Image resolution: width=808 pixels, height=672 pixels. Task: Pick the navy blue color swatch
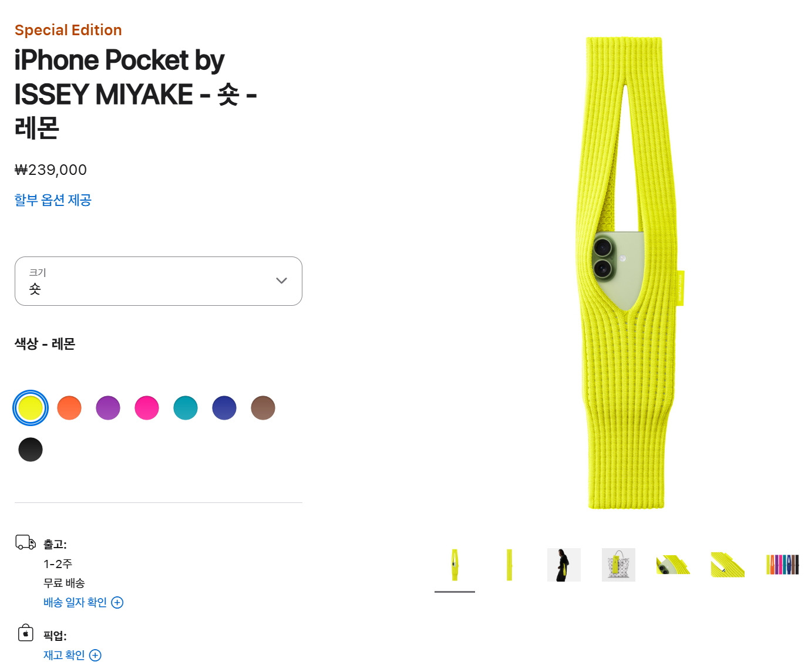click(224, 408)
